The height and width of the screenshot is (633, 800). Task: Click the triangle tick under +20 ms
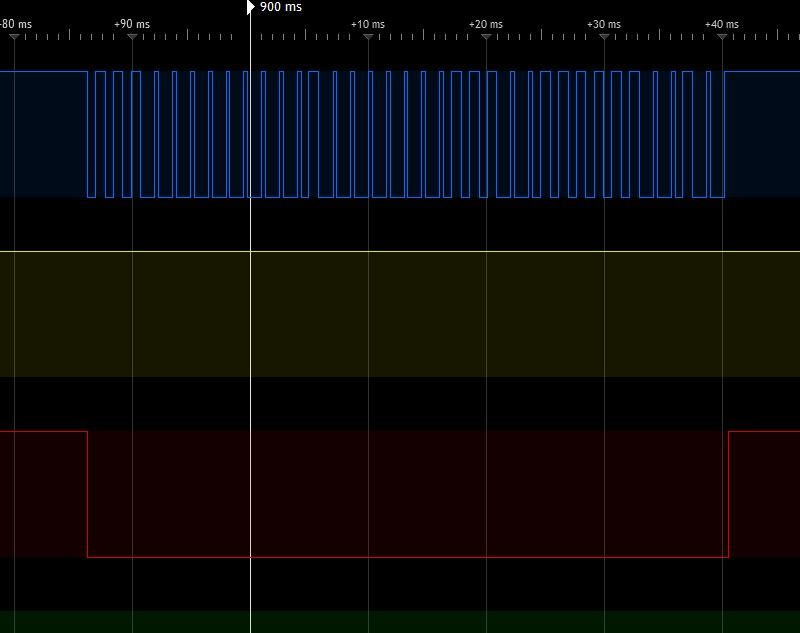486,37
